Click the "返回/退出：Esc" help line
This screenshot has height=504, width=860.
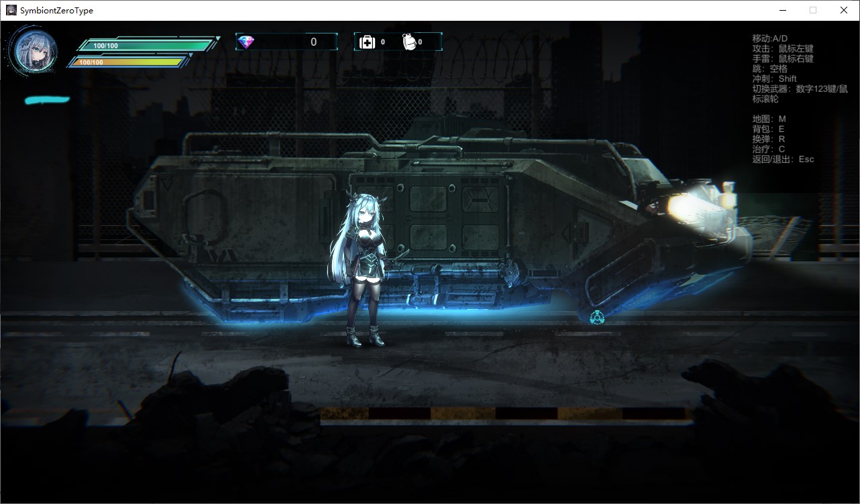(x=783, y=159)
